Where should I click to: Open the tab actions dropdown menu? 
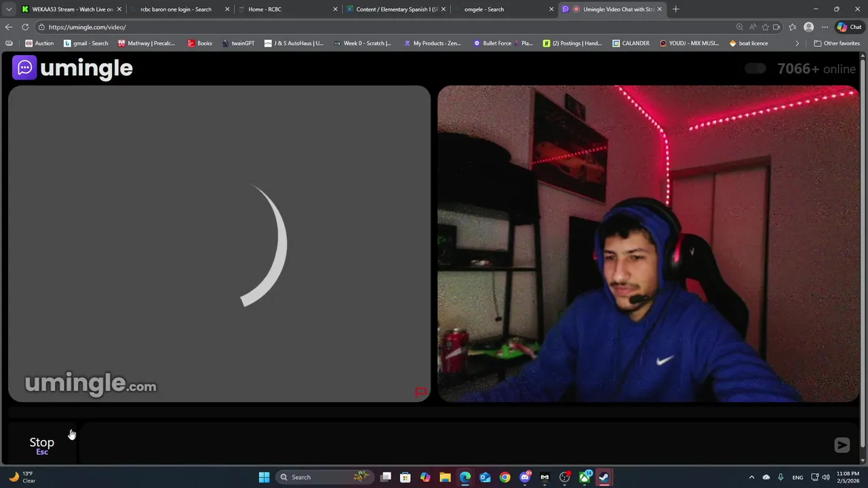pyautogui.click(x=8, y=9)
